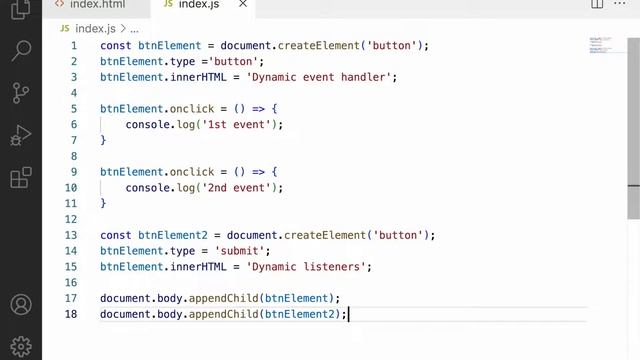
Task: Click the vertical editor scrollbar
Action: (633, 129)
